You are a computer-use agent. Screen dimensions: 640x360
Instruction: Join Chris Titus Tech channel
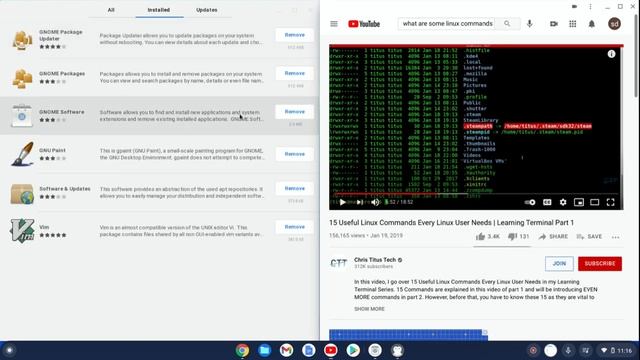click(559, 264)
